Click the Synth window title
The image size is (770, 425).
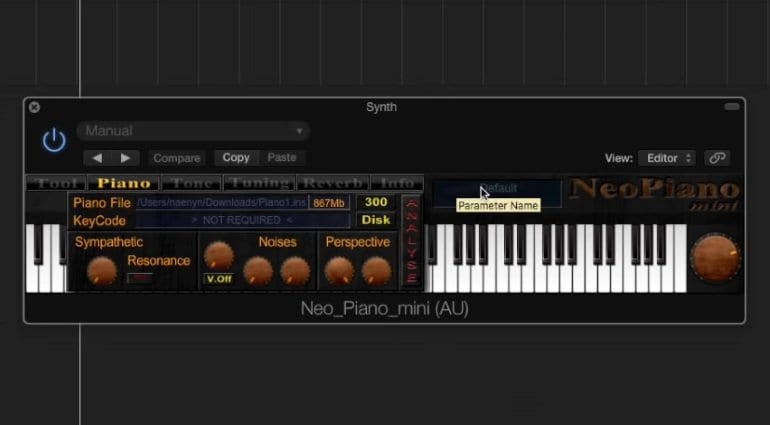[382, 107]
